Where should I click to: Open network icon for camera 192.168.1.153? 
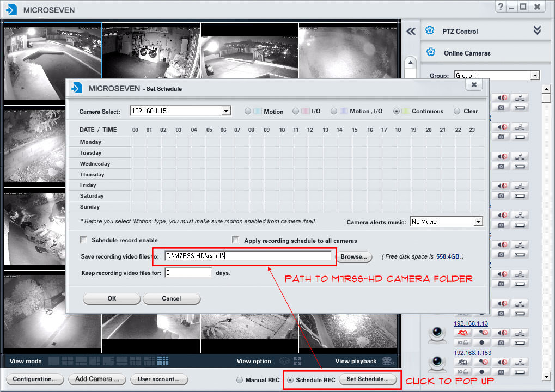(x=520, y=362)
